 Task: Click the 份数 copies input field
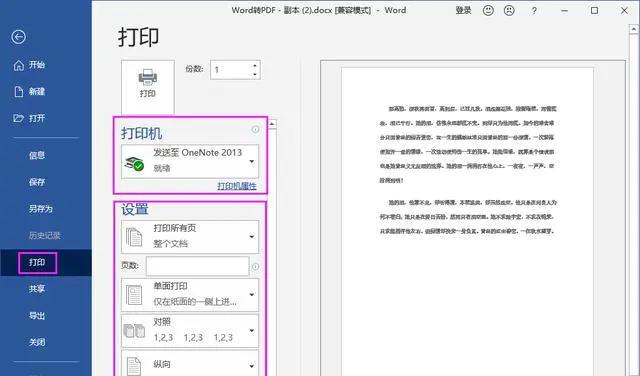[x=231, y=70]
